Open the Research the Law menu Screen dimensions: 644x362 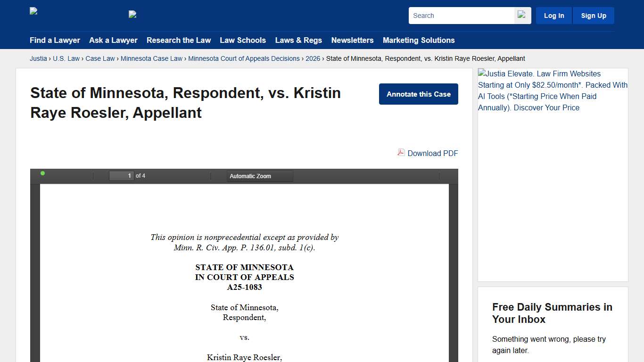(x=179, y=41)
